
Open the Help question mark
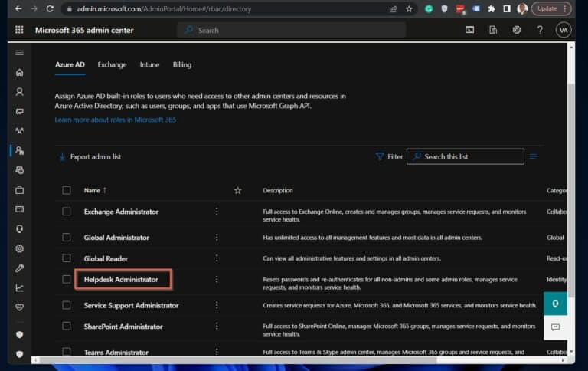click(x=540, y=30)
